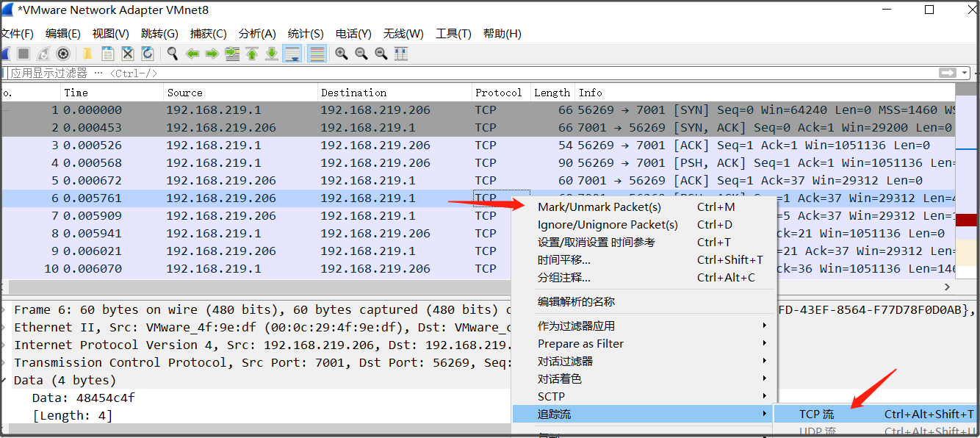This screenshot has height=438, width=980.
Task: Open 对话过滤器 submenu
Action: pos(643,361)
